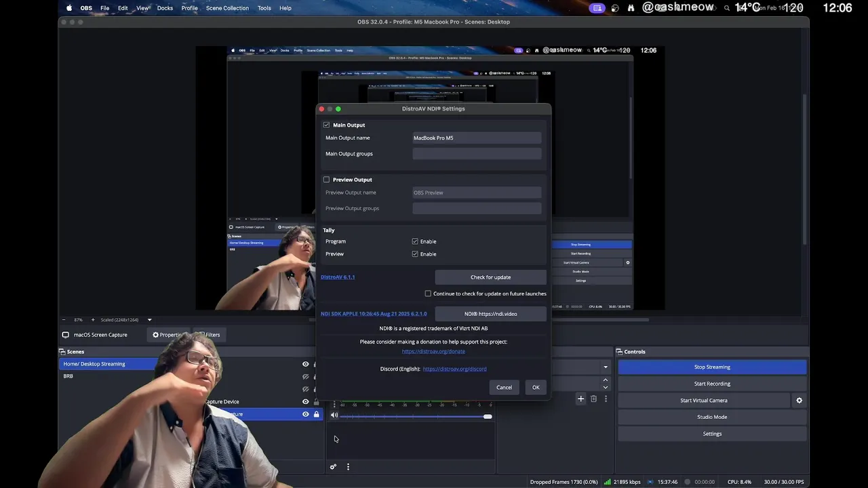This screenshot has width=868, height=488.
Task: Enable Studio Mode
Action: point(712,417)
